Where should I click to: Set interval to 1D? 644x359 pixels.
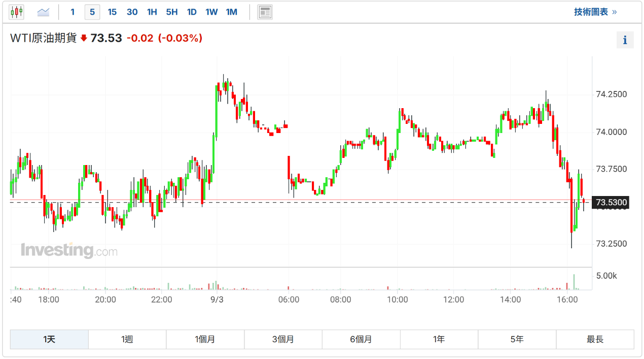[x=192, y=12]
